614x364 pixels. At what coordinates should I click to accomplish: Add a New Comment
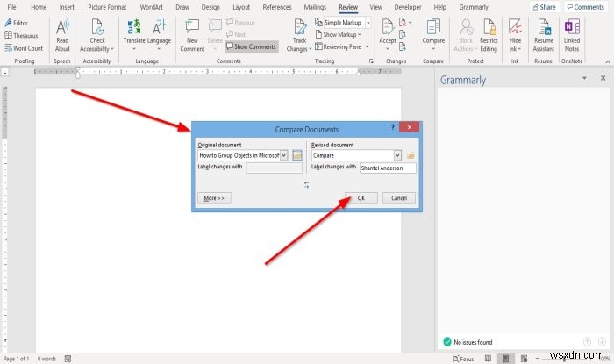[192, 36]
